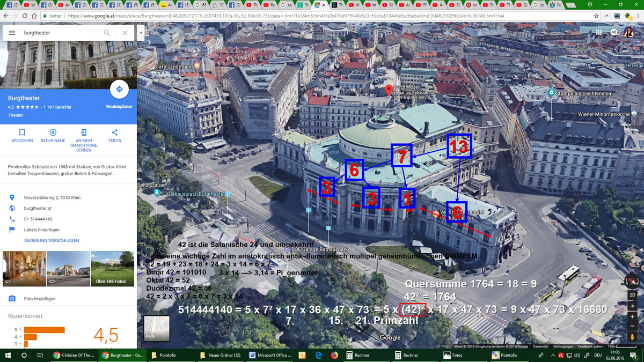The width and height of the screenshot is (644, 362).
Task: Save the place with SPEICHERN
Action: pos(22,136)
